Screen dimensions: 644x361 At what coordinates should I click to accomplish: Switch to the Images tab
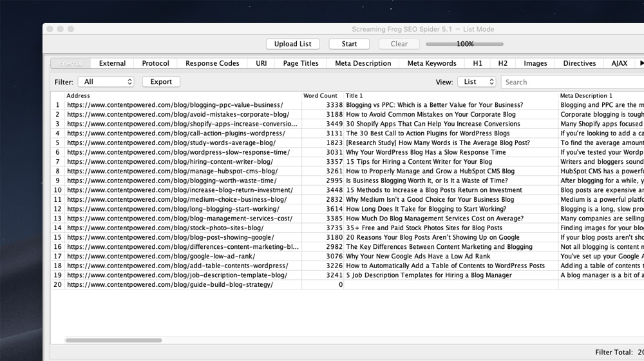[535, 63]
